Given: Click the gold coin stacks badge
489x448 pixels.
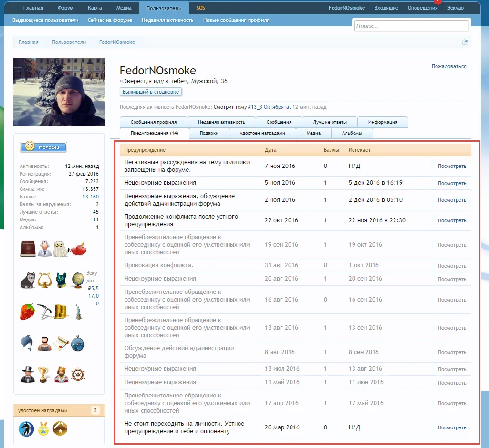Looking at the screenshot, I should (x=61, y=312).
